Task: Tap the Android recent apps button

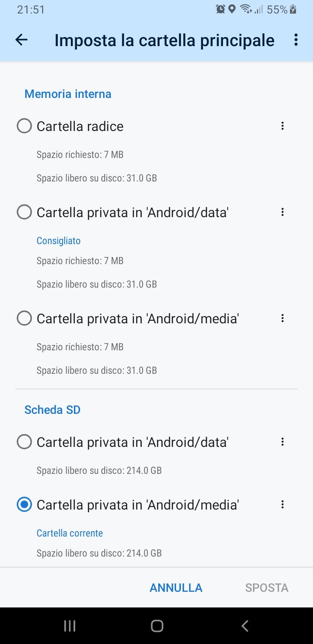Action: click(70, 626)
